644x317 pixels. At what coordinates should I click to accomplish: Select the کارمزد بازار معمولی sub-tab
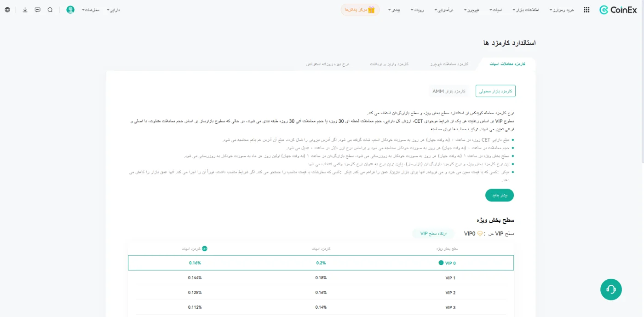[x=495, y=91]
